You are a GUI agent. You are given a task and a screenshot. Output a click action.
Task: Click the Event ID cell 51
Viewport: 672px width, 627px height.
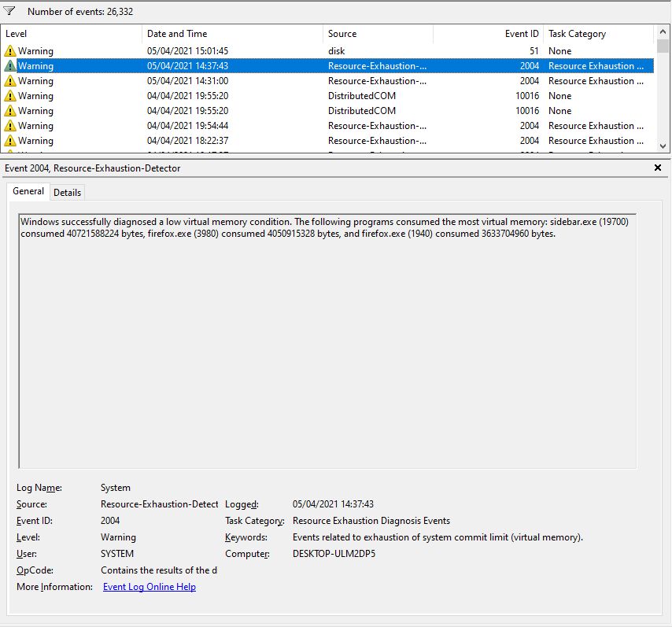[x=534, y=51]
